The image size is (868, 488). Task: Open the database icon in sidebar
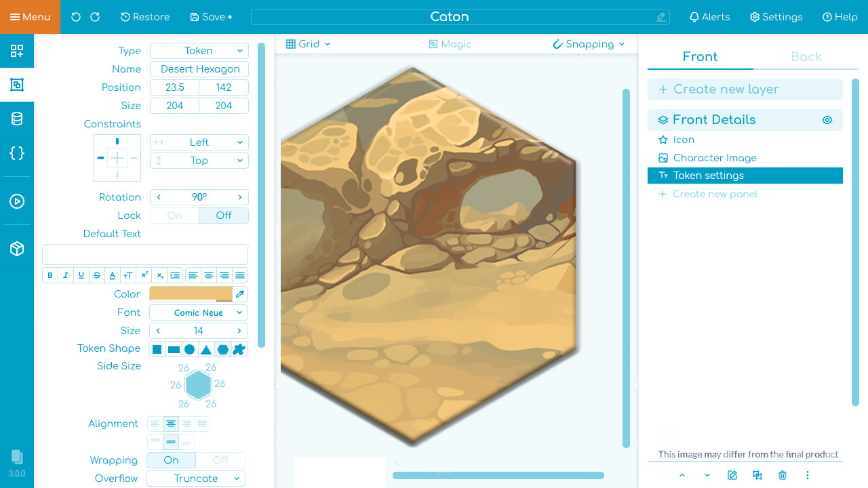pyautogui.click(x=17, y=119)
